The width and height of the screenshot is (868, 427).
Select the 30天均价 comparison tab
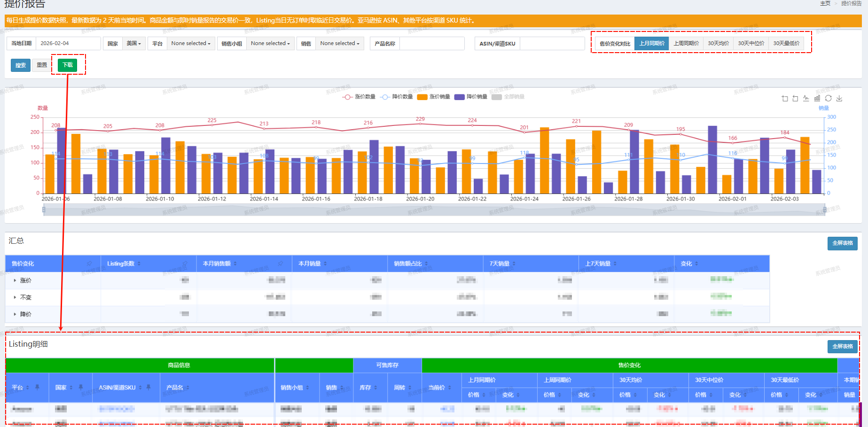(x=718, y=43)
